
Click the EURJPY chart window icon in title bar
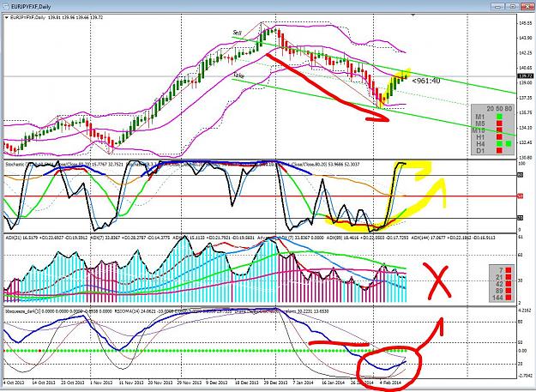pyautogui.click(x=7, y=7)
